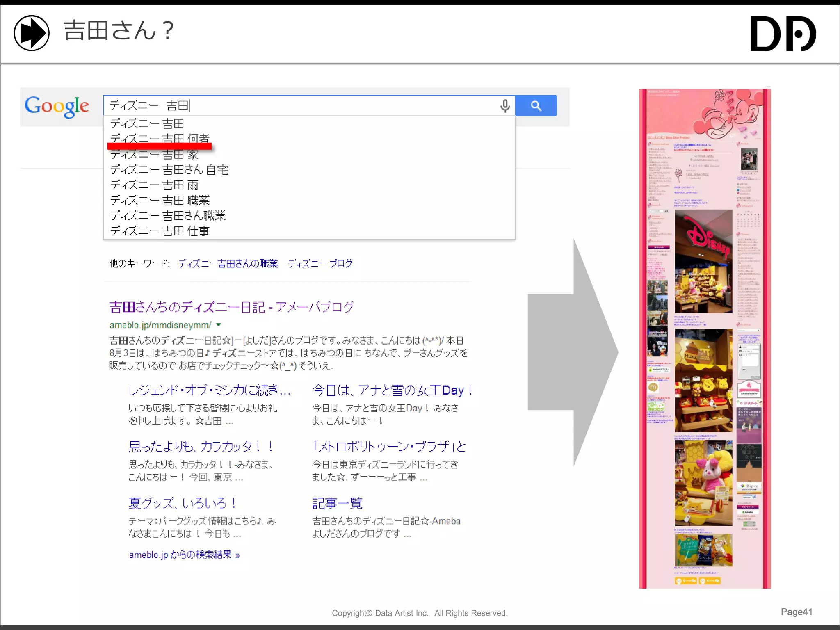The image size is (840, 630).
Task: Click the Piglet plush photo in blog
Action: pos(703,483)
